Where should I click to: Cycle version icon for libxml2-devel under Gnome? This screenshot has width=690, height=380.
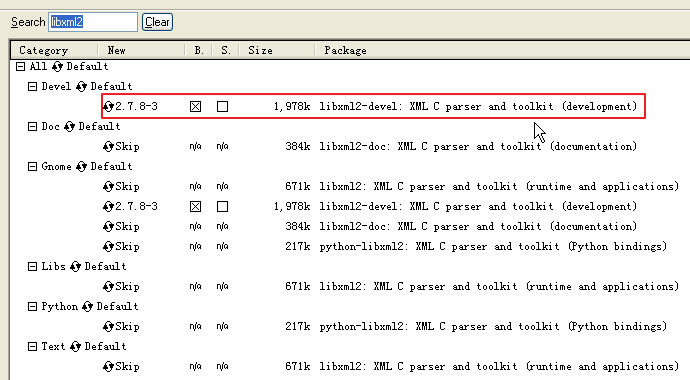pyautogui.click(x=108, y=206)
